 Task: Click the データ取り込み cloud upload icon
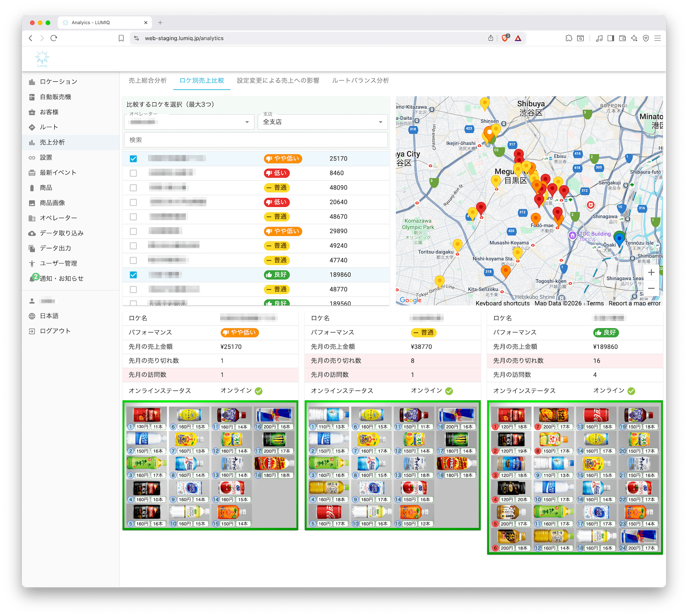[32, 233]
